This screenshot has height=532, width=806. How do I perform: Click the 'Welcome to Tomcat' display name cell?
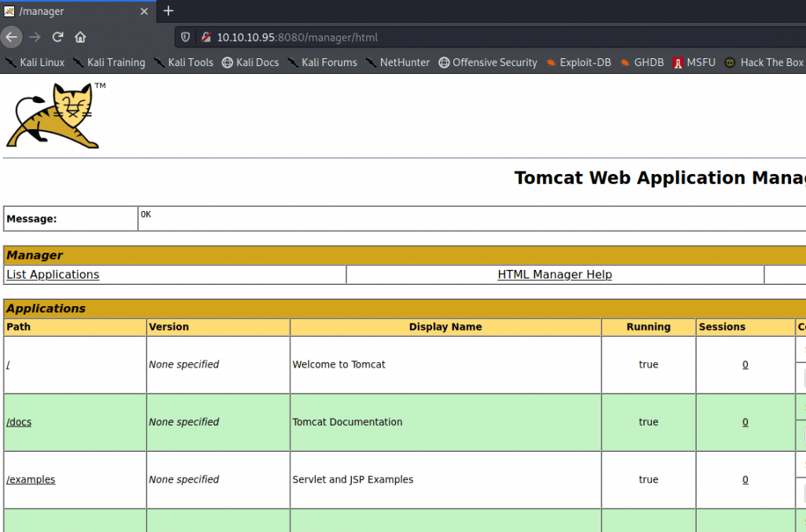point(446,365)
